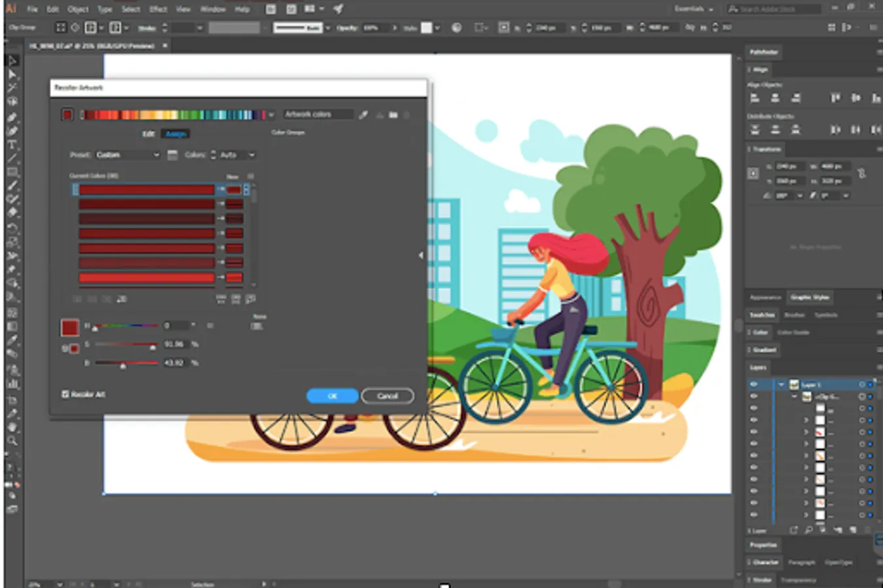The width and height of the screenshot is (883, 588).
Task: Click the saturation slider in Recolor Artwork
Action: point(126,344)
